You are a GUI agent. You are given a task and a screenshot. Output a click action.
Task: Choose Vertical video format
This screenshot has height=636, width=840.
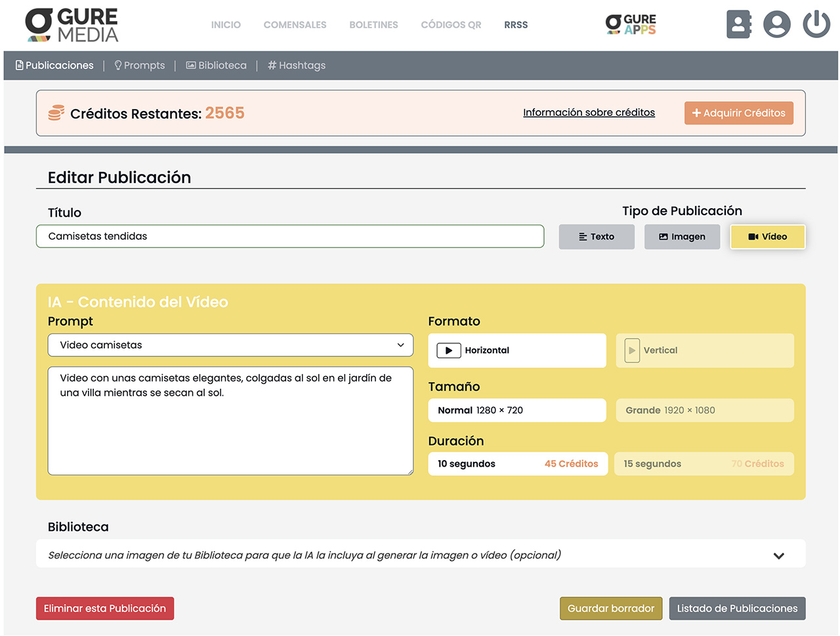pyautogui.click(x=704, y=350)
